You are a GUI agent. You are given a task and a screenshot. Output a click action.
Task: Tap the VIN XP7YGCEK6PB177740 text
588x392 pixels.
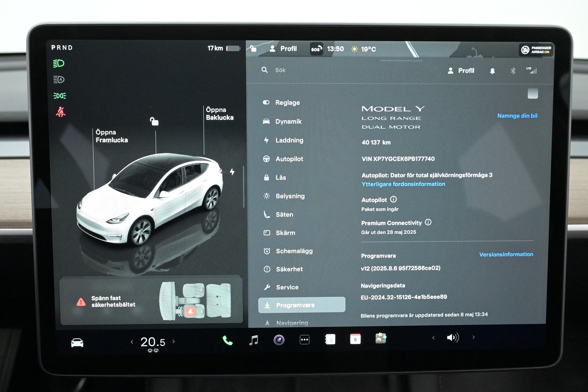point(398,159)
